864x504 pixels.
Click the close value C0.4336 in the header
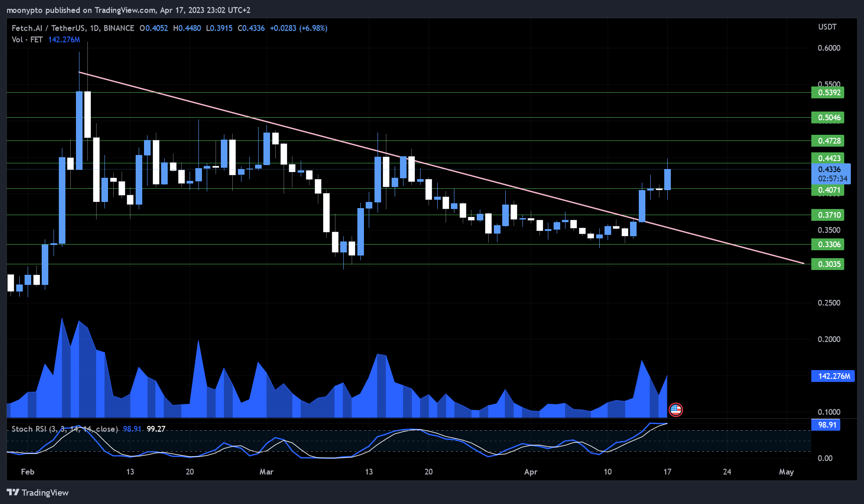click(251, 28)
